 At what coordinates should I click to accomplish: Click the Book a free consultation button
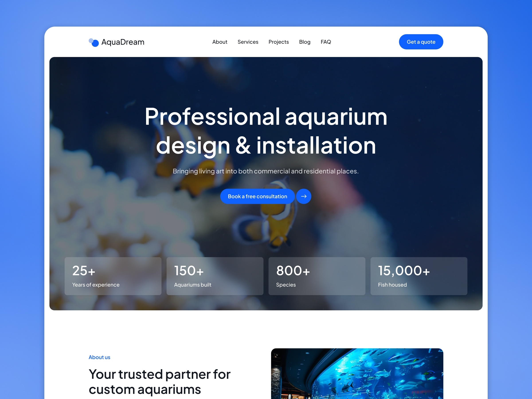pos(257,196)
